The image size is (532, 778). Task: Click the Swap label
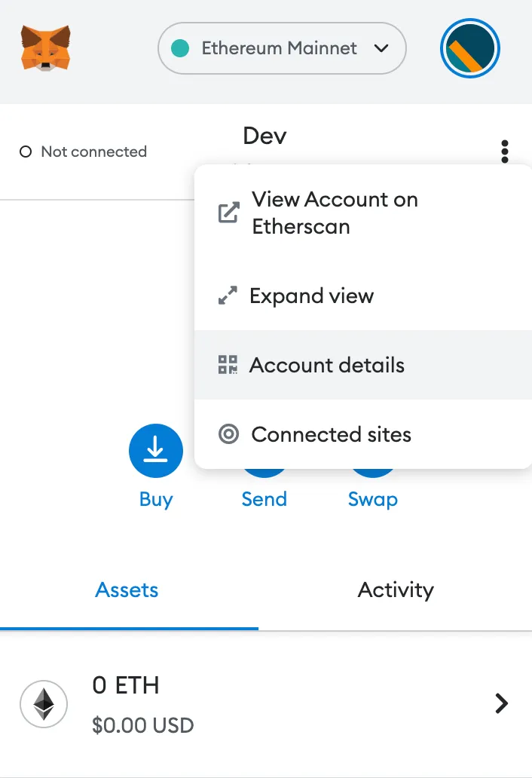(x=372, y=499)
